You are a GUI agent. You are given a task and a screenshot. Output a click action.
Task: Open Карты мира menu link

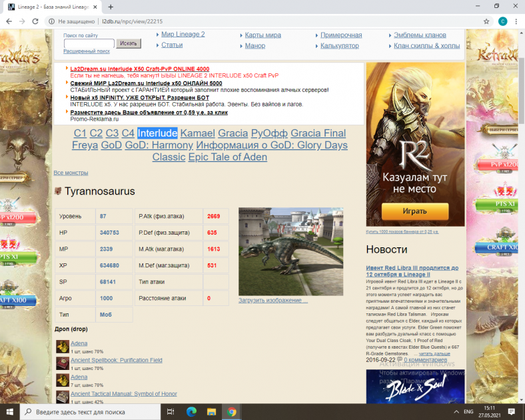pos(263,35)
